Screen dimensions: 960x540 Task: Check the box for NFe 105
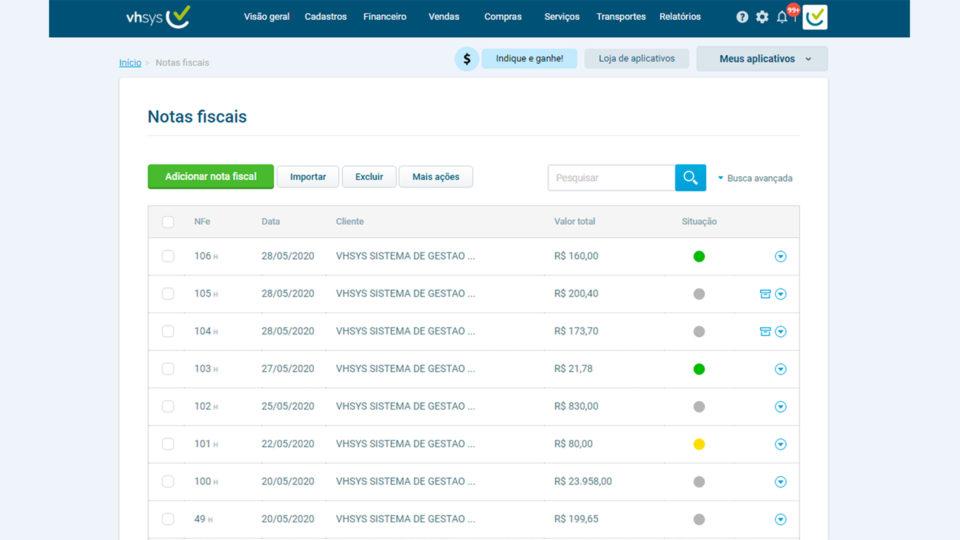coord(168,294)
